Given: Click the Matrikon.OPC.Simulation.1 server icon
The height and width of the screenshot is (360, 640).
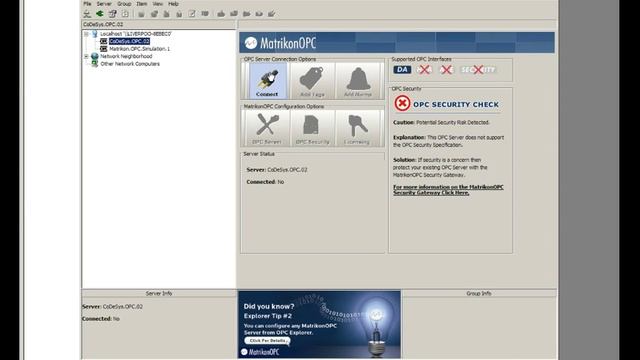Looking at the screenshot, I should coord(104,49).
